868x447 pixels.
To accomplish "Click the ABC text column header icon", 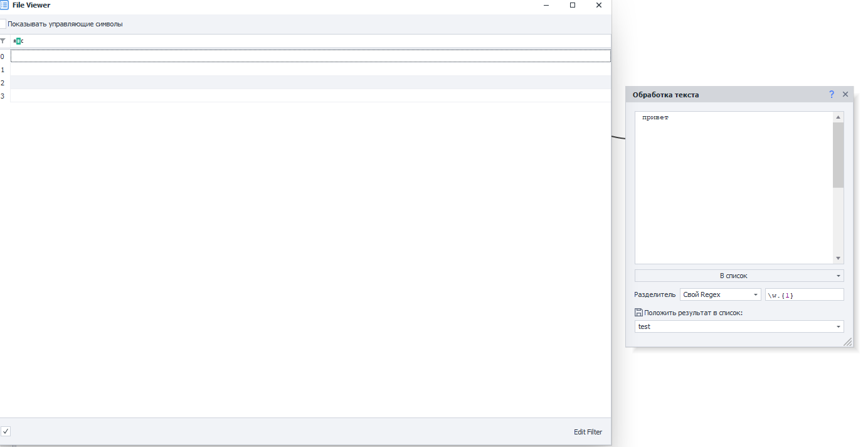I will (18, 41).
